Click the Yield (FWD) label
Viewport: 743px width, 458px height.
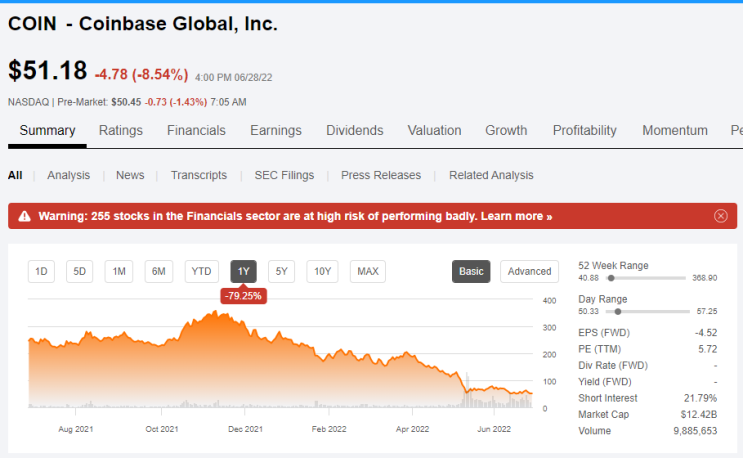(605, 382)
